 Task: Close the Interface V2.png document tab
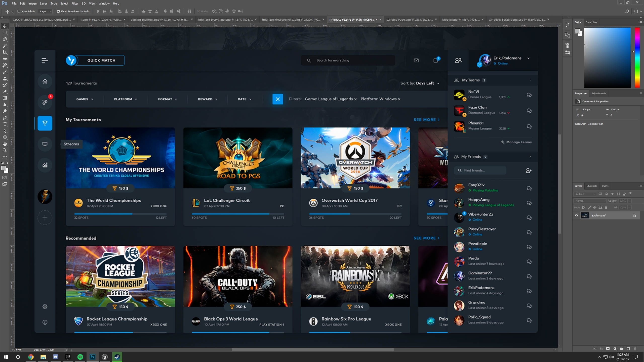(x=380, y=20)
